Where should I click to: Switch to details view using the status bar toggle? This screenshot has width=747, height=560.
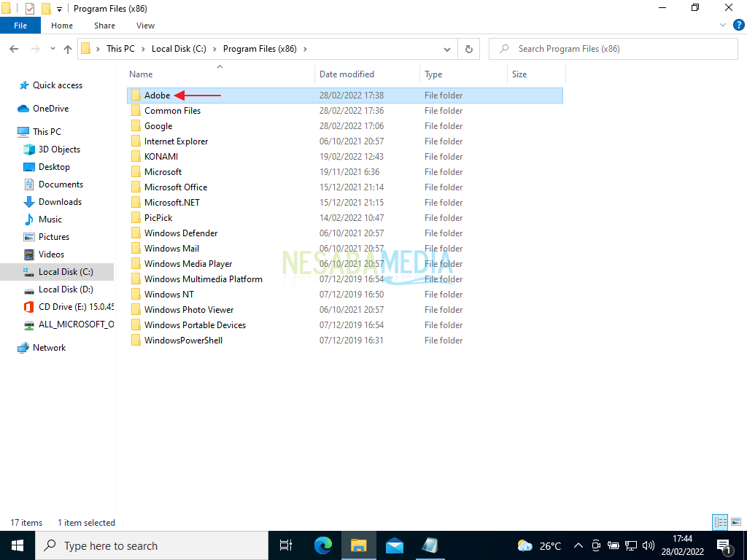tap(721, 522)
